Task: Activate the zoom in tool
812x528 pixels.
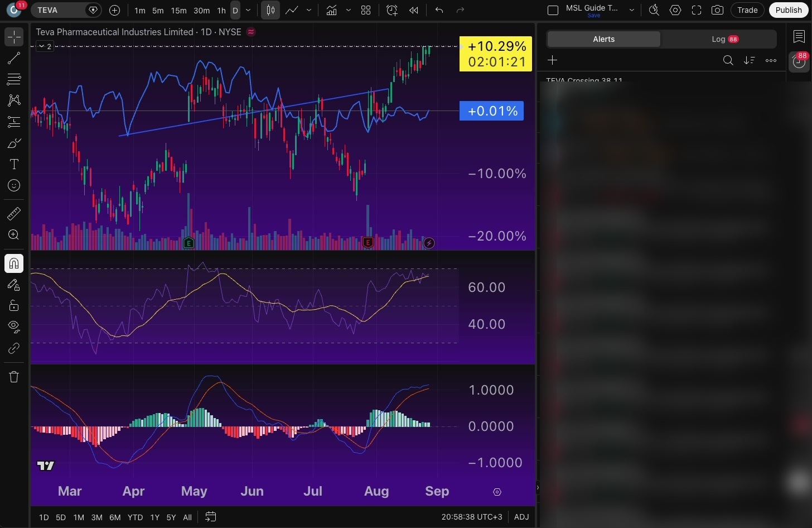Action: pyautogui.click(x=14, y=235)
